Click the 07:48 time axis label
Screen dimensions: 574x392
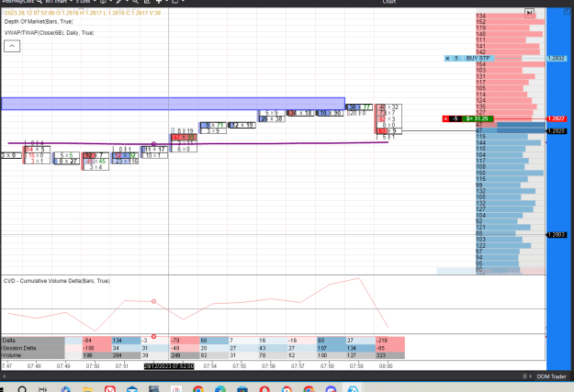click(x=34, y=366)
